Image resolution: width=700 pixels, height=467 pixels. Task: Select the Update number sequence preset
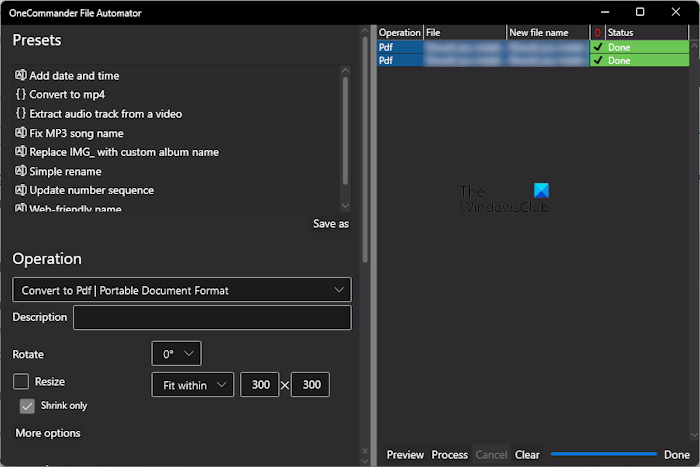(92, 190)
